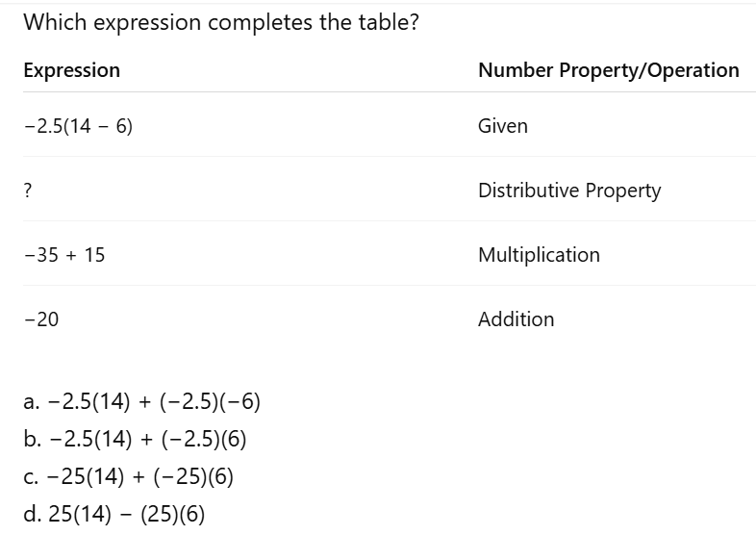Screen dimensions: 756x535
Task: Click the question text 'Which expression completes the table?'
Action: pos(221,23)
